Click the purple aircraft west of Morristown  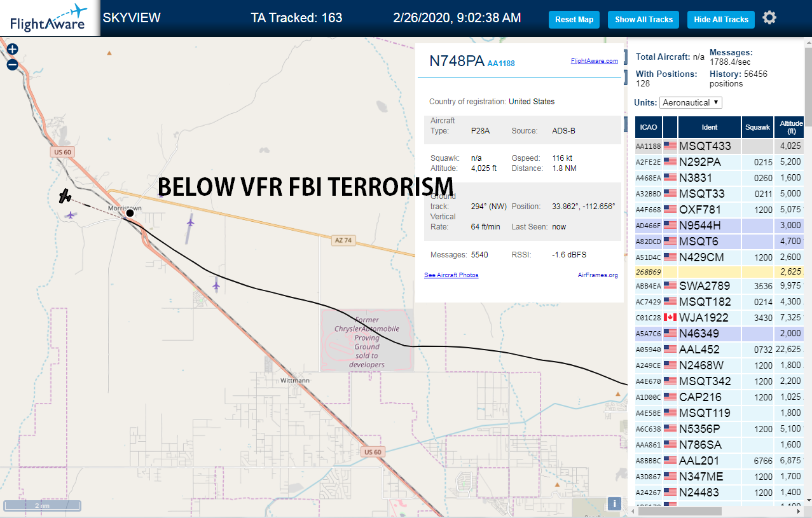click(71, 215)
